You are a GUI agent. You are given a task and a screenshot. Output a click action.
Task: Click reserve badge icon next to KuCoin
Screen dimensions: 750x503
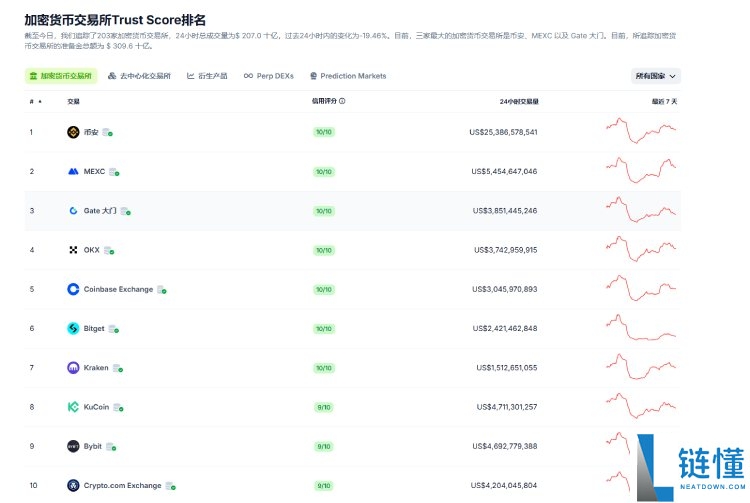119,407
